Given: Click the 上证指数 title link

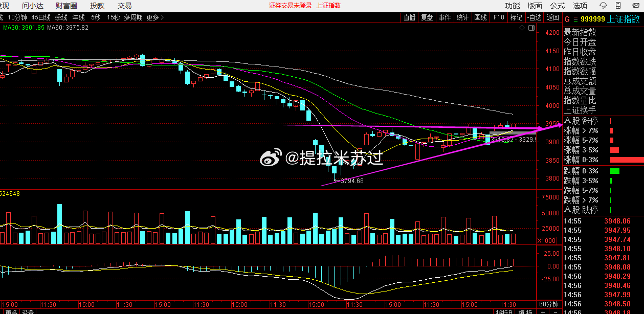Looking at the screenshot, I should (329, 6).
